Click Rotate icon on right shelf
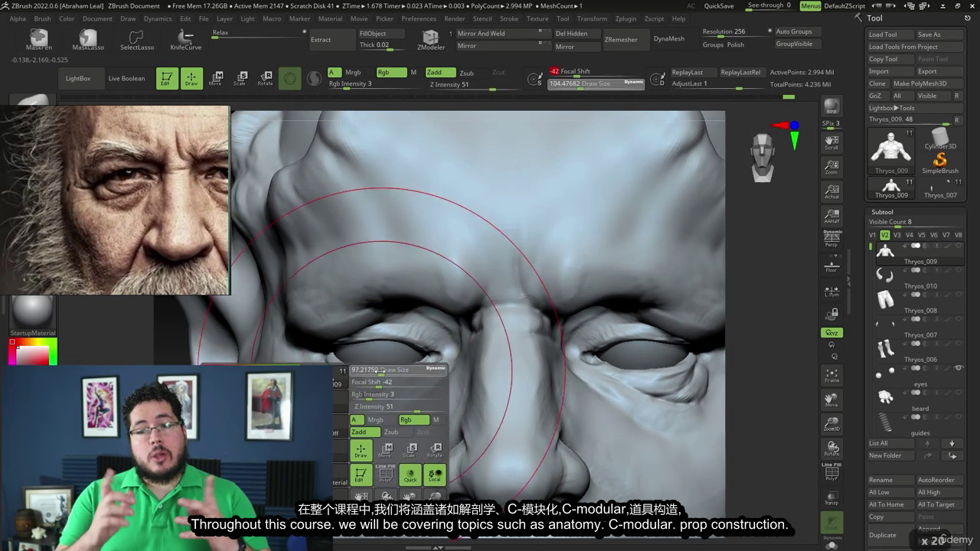 [831, 448]
